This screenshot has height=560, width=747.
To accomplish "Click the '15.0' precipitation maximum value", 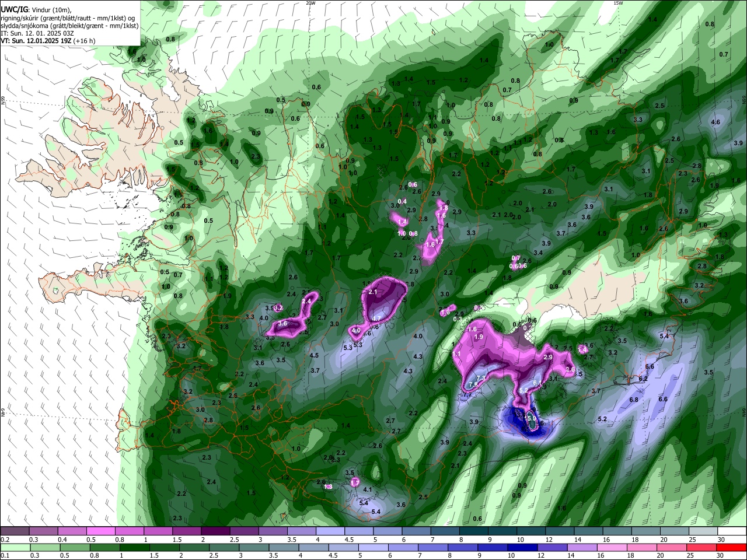I will tap(530, 418).
